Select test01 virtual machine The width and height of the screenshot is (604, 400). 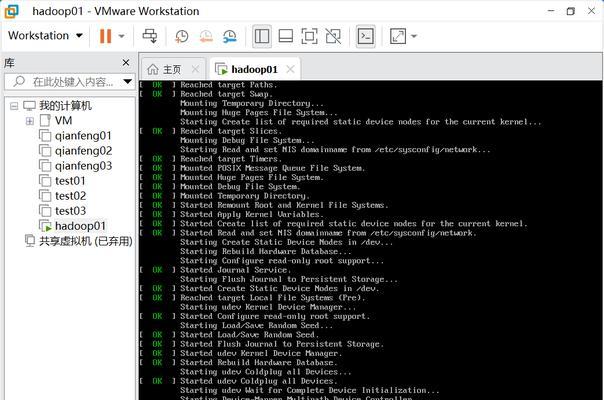70,181
